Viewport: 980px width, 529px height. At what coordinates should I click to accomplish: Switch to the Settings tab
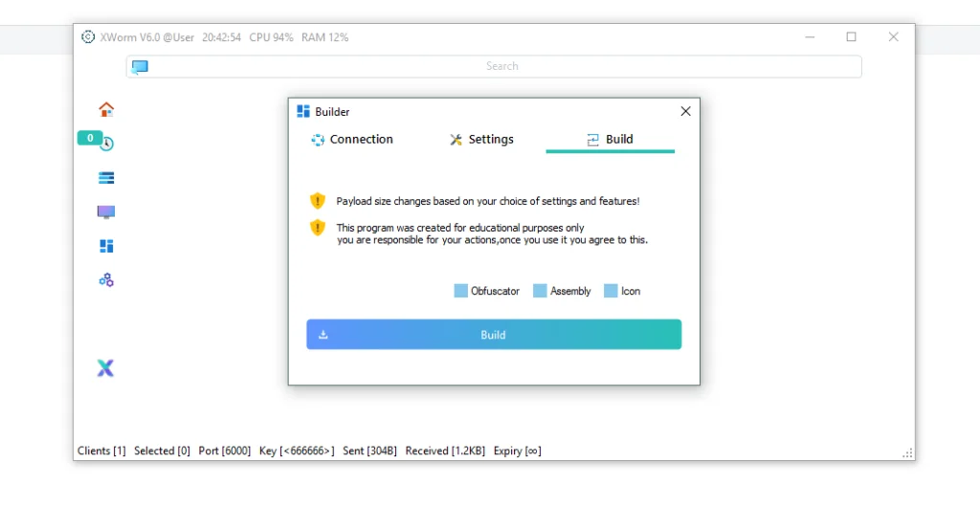[481, 140]
